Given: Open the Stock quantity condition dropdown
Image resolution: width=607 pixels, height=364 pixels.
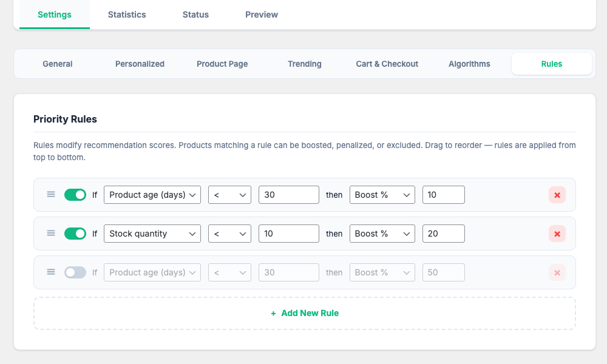Looking at the screenshot, I should click(x=152, y=234).
